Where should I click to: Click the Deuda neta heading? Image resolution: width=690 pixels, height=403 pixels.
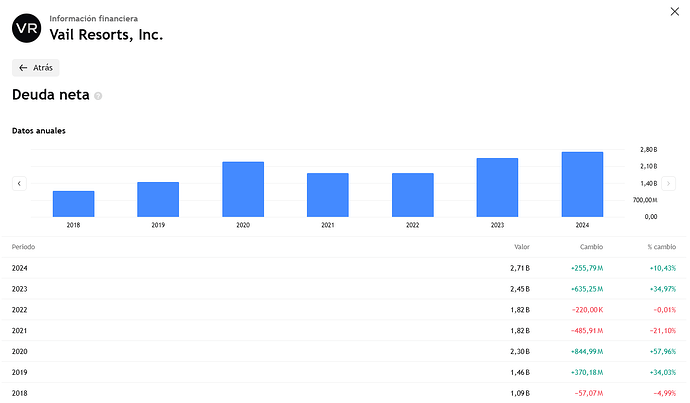(51, 95)
